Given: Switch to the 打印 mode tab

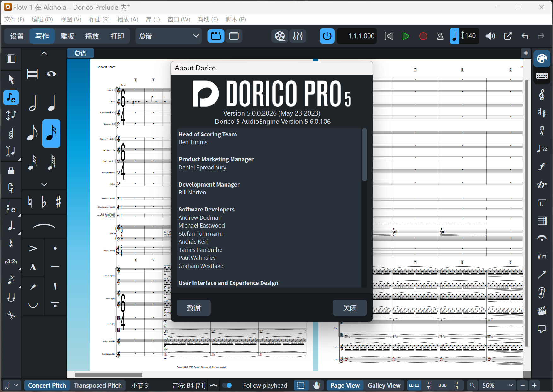Looking at the screenshot, I should pyautogui.click(x=117, y=36).
